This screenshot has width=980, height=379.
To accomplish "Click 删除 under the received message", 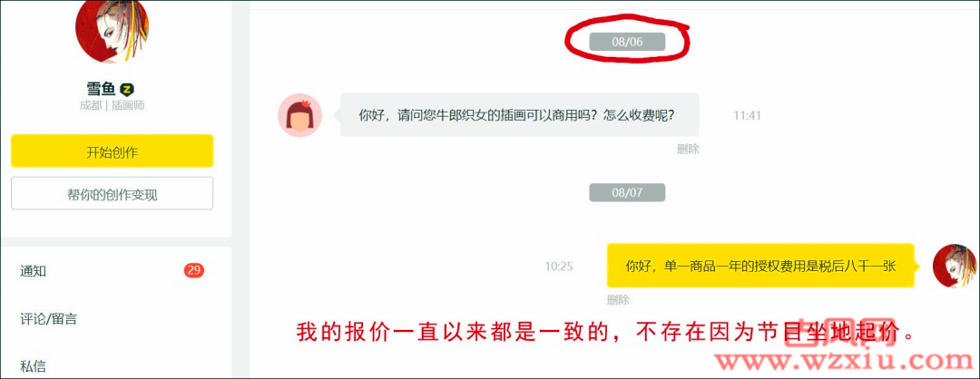I will 688,150.
